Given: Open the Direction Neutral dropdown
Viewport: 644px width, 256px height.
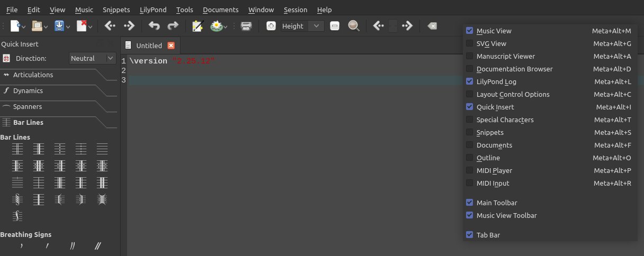Looking at the screenshot, I should pyautogui.click(x=93, y=59).
